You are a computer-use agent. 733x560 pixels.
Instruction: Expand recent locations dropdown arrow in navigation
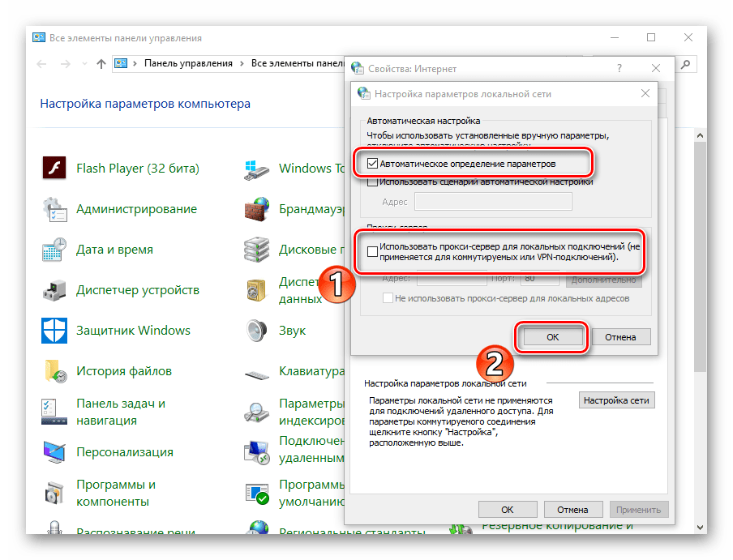(x=84, y=64)
